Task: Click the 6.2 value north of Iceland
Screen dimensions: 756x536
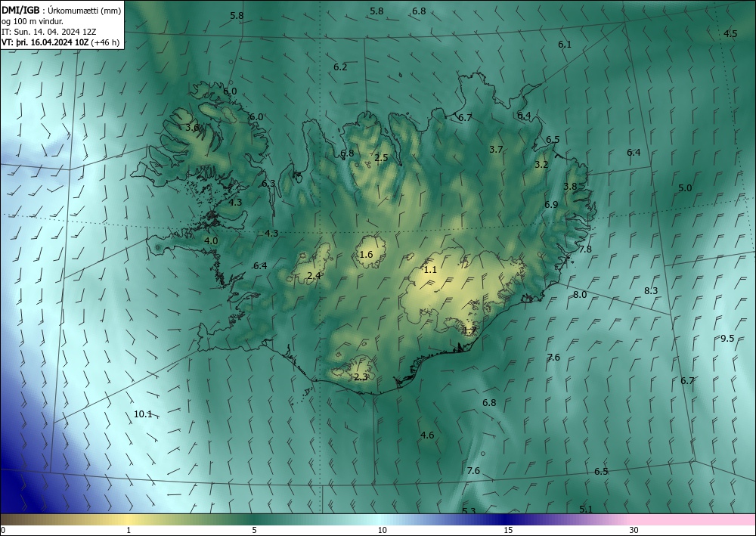Action: (x=340, y=67)
